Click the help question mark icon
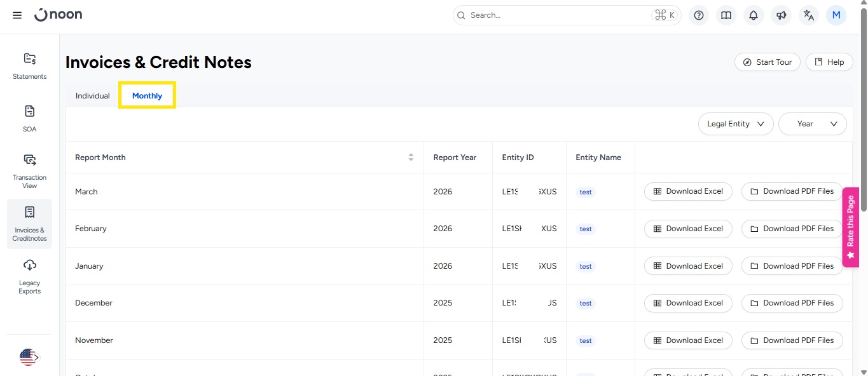 click(x=699, y=15)
